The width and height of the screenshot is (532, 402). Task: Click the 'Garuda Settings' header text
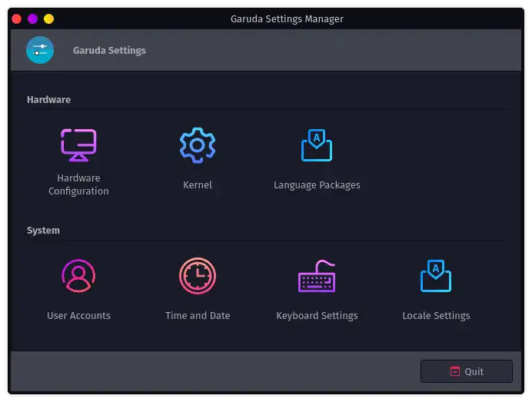pos(109,51)
